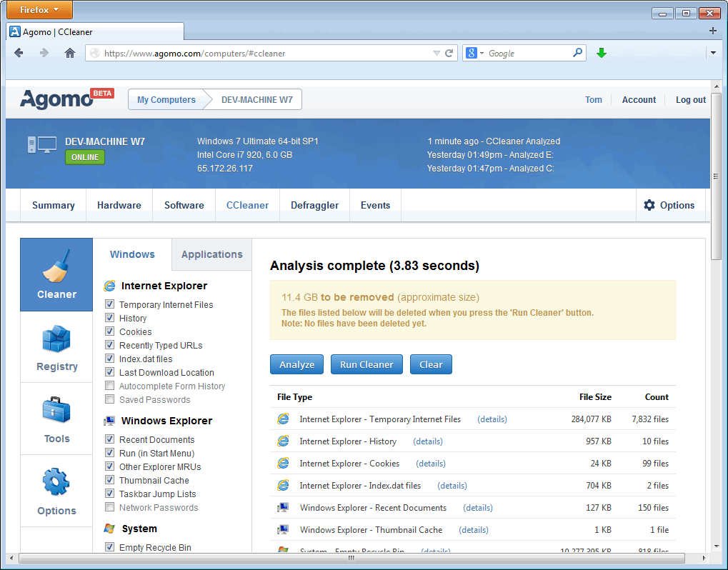Switch to the Defraggler tab

[x=315, y=205]
